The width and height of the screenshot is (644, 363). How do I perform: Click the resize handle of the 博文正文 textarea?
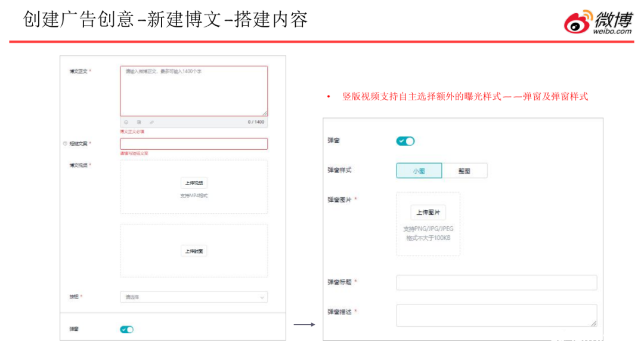[265, 113]
